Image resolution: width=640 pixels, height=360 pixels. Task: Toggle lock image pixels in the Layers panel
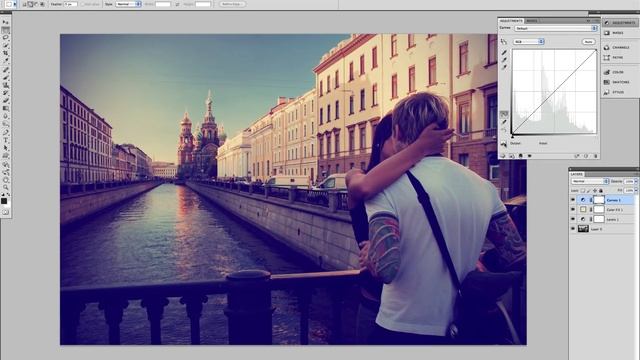coord(589,191)
